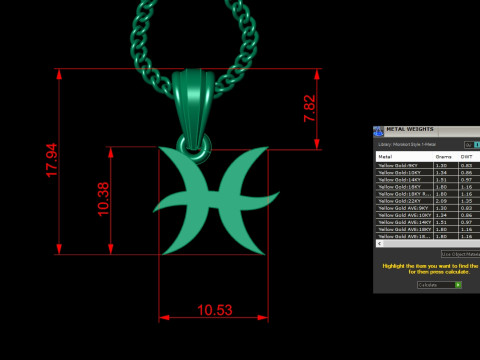Click the Use Object Materials button
This screenshot has width=480, height=360.
[461, 254]
